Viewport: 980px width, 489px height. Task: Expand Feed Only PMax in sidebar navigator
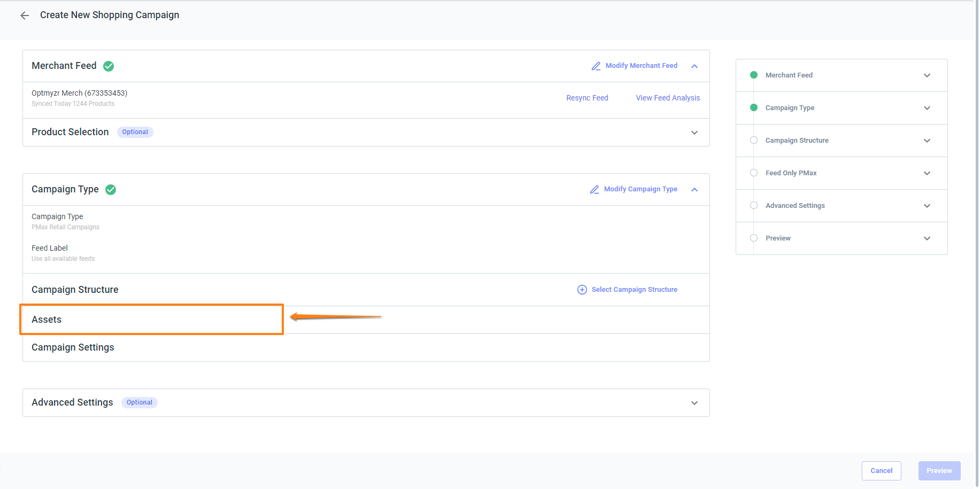click(927, 173)
